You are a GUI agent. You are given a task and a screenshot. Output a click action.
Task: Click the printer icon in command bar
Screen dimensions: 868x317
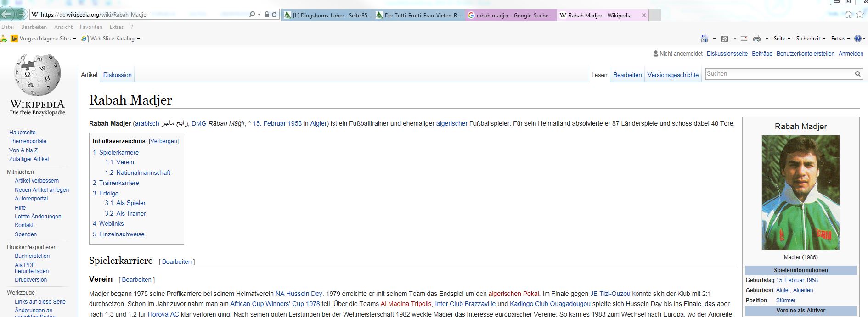(756, 39)
